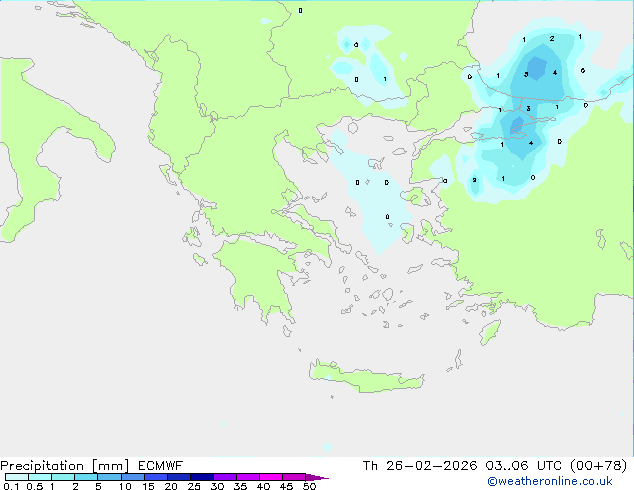Screen dimensions: 634x490
Task: Click the '50' legend scale number
Action: point(309,486)
